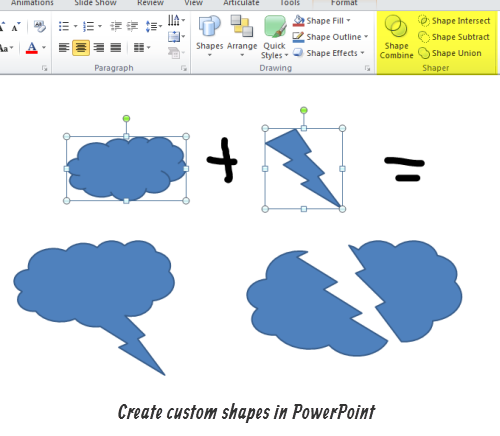Click the lightning bolt's green rotation handle
The width and height of the screenshot is (500, 436).
pyautogui.click(x=304, y=110)
